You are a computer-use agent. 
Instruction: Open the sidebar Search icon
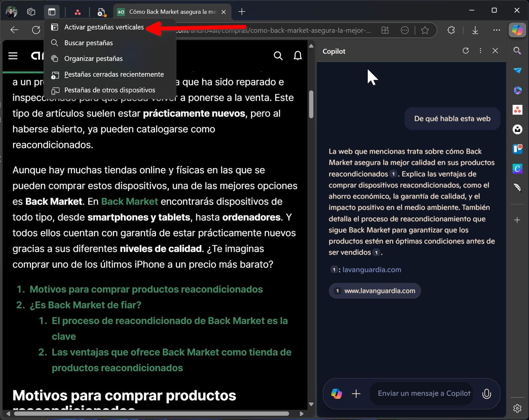517,51
